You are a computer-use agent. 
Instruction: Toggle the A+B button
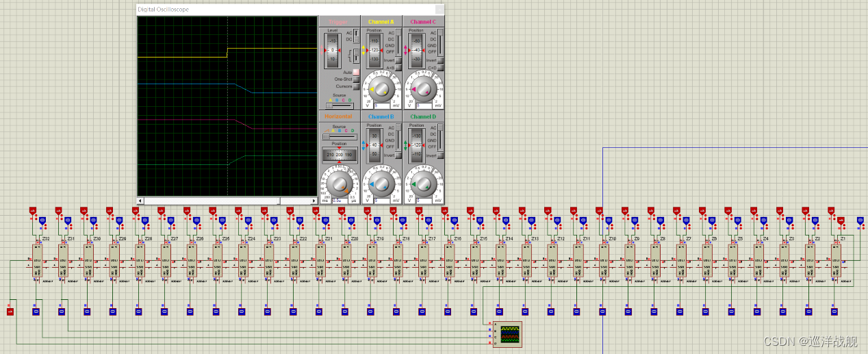pos(398,67)
